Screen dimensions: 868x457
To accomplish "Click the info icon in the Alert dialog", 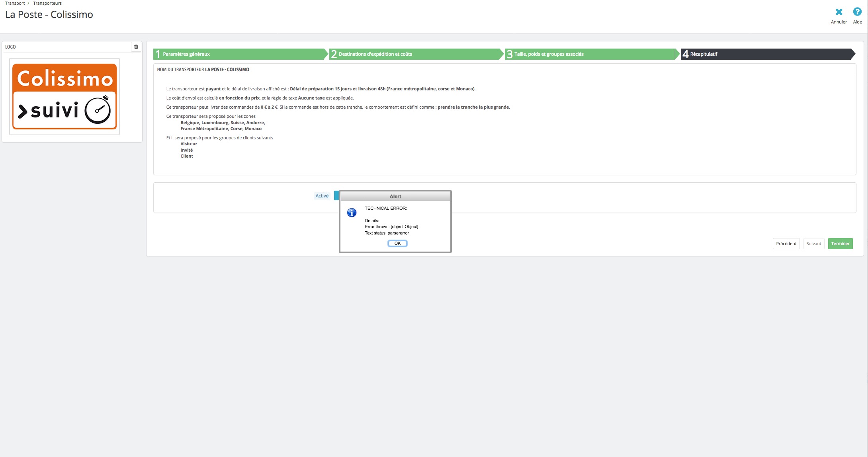I will (x=352, y=213).
